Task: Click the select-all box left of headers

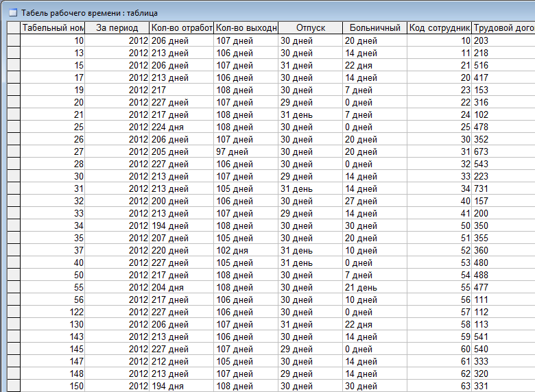Action: click(x=14, y=28)
